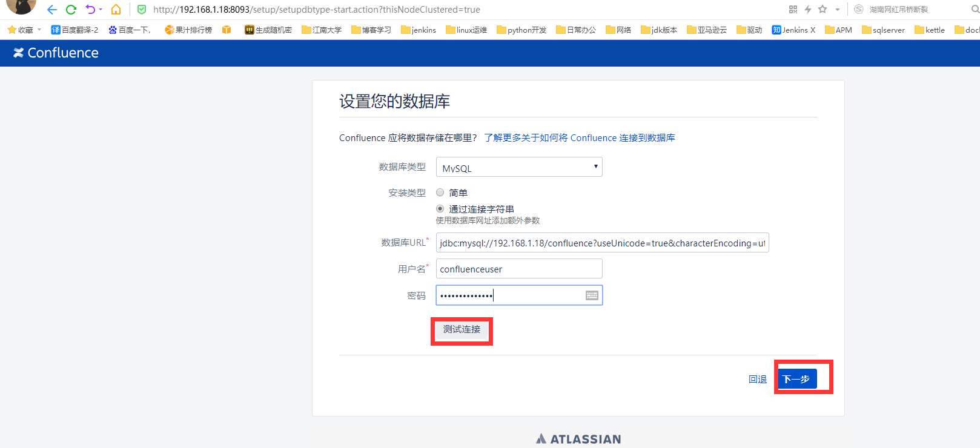Click the search box showing 湖南网红吊桥断裂
This screenshot has width=980, height=448.
pos(899,10)
